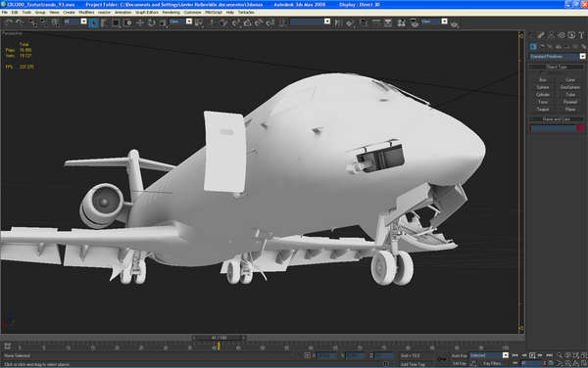Screen dimensions: 588x368
Task: Click the Go to End playback button
Action: [550, 355]
